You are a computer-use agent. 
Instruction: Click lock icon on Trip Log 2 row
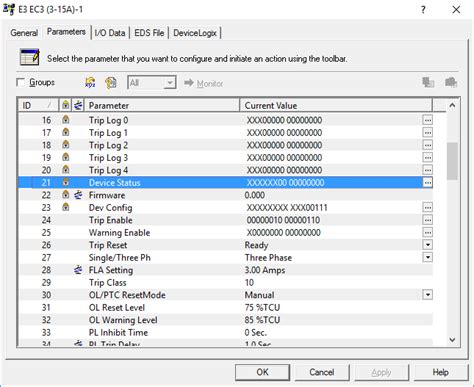[x=66, y=145]
